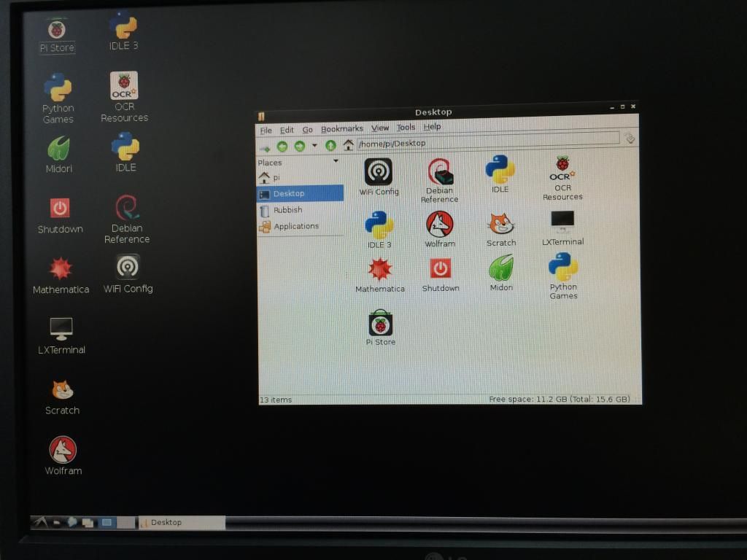The height and width of the screenshot is (560, 747).
Task: Open Debian Reference on the desktop
Action: [x=127, y=219]
